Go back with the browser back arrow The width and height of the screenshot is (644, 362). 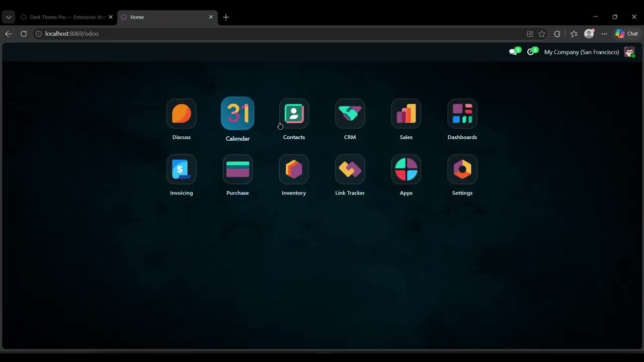(9, 34)
